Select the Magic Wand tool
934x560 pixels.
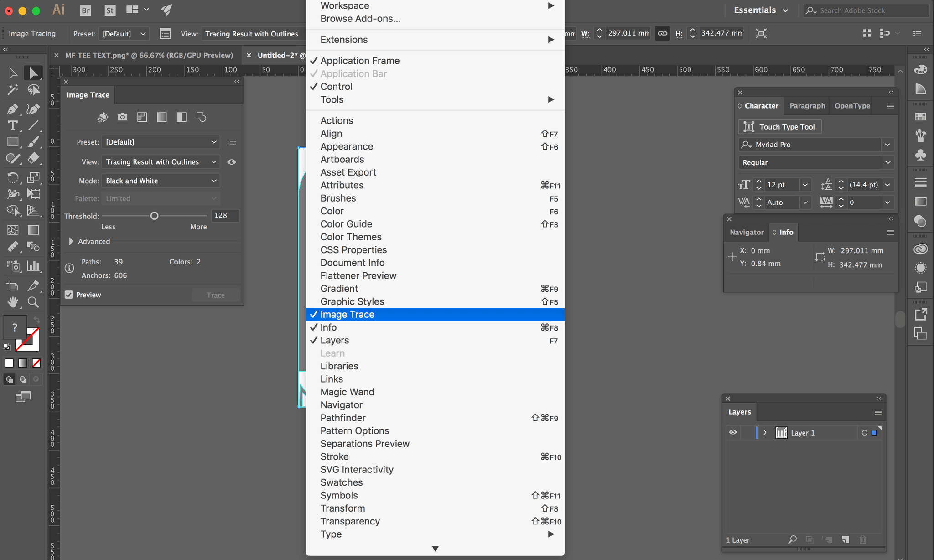tap(13, 90)
